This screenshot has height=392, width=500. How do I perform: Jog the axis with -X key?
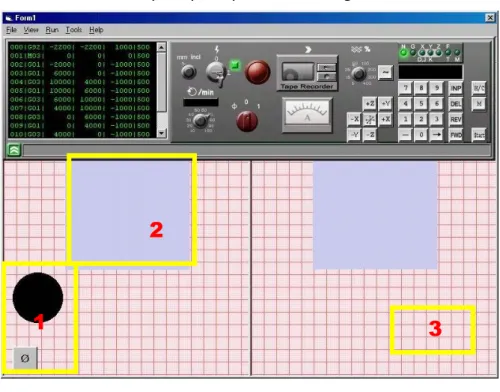[354, 119]
